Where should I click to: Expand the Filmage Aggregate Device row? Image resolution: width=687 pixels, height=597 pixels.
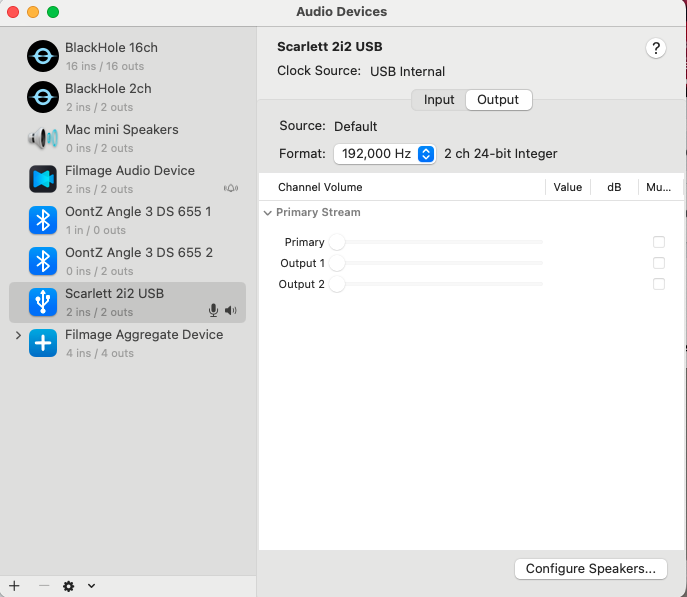18,336
